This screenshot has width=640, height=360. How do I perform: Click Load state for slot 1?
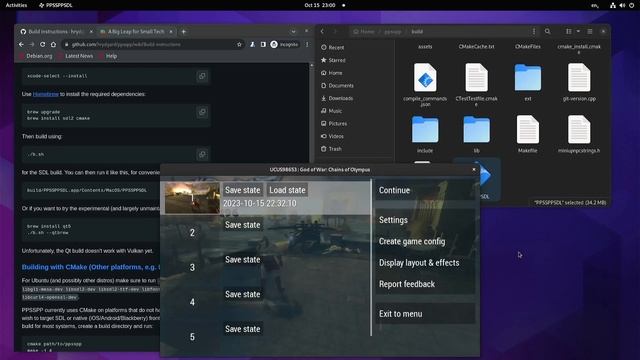point(287,190)
